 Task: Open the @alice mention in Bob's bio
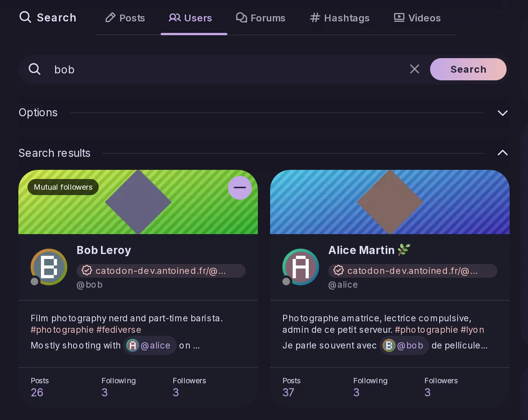(x=150, y=345)
